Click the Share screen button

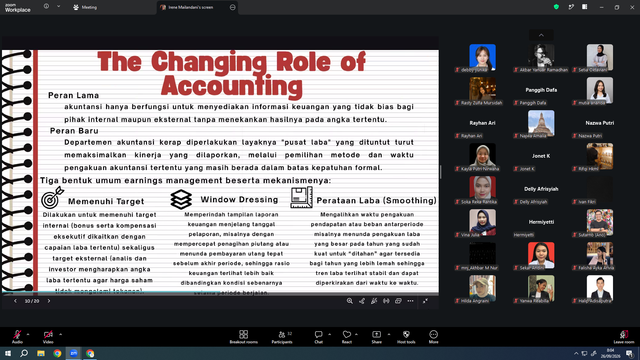tap(376, 337)
